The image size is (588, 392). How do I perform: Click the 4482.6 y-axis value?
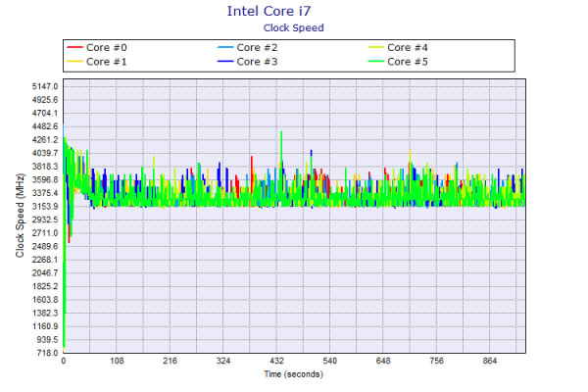point(45,126)
